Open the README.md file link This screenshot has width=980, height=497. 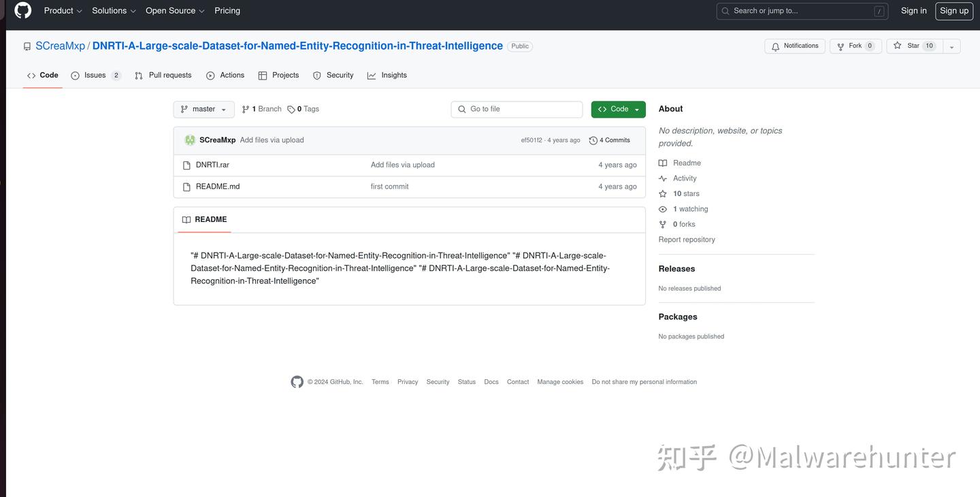[x=218, y=187]
